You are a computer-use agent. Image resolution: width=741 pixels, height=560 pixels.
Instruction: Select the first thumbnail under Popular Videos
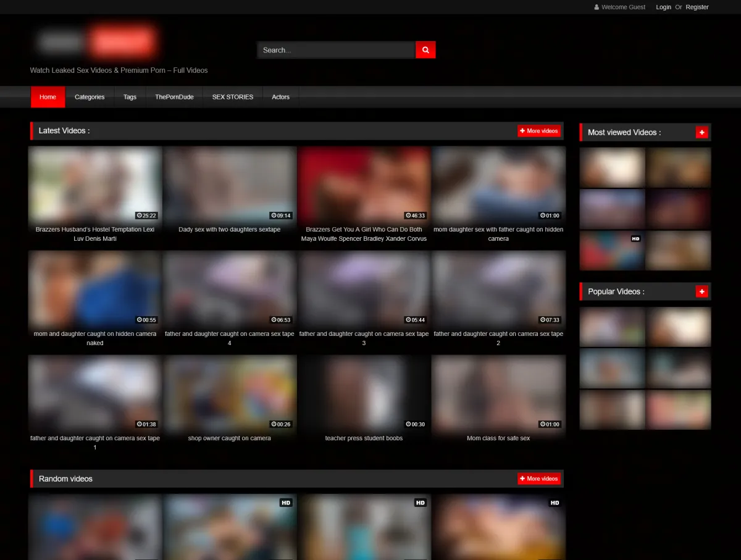(612, 327)
